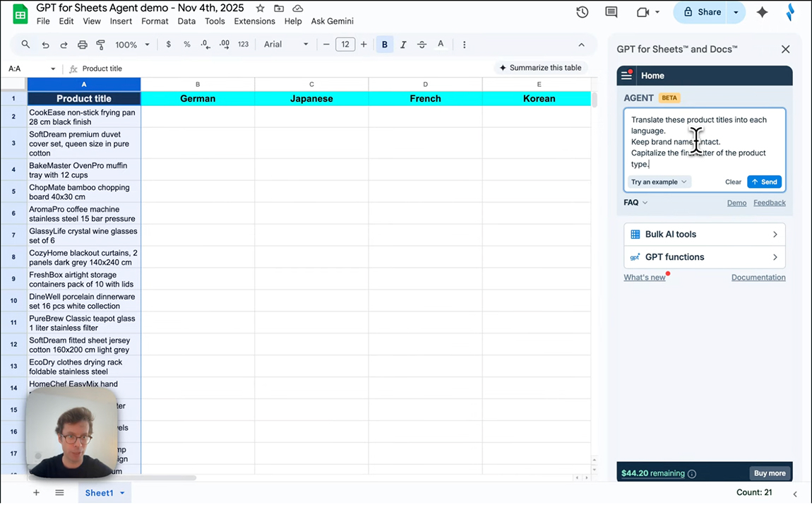Switch to the Sheet1 tab
The image size is (812, 505).
pos(99,493)
